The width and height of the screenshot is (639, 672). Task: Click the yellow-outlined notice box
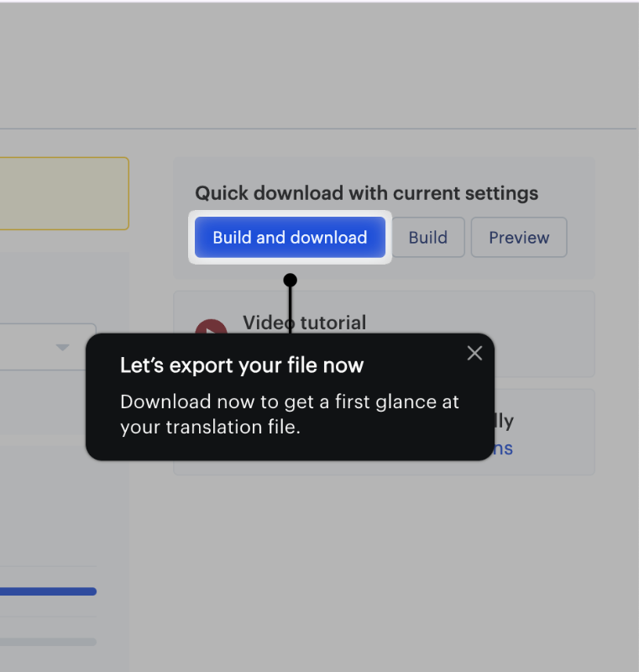pyautogui.click(x=65, y=194)
